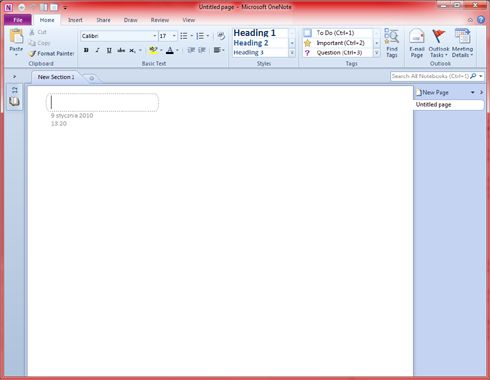Toggle underline formatting

tap(109, 50)
